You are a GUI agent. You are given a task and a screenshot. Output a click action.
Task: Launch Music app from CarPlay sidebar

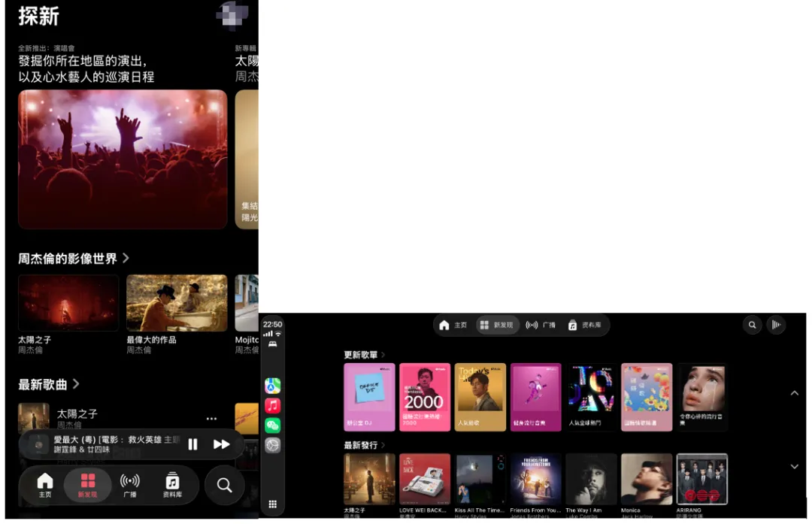273,405
